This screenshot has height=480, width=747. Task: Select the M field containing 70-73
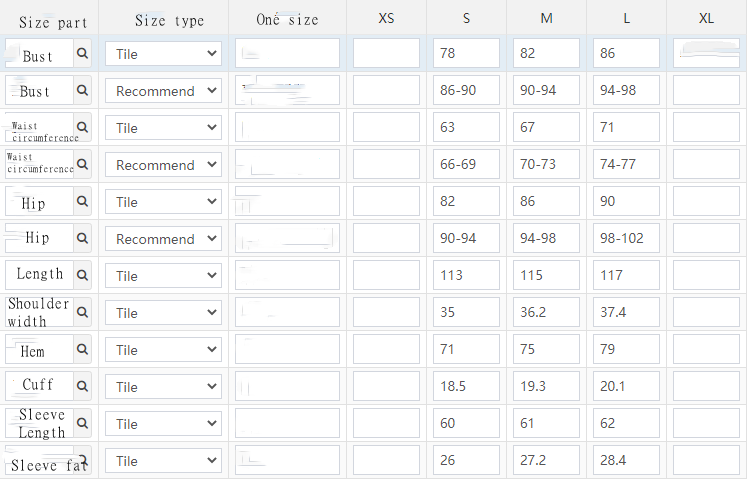tap(546, 165)
